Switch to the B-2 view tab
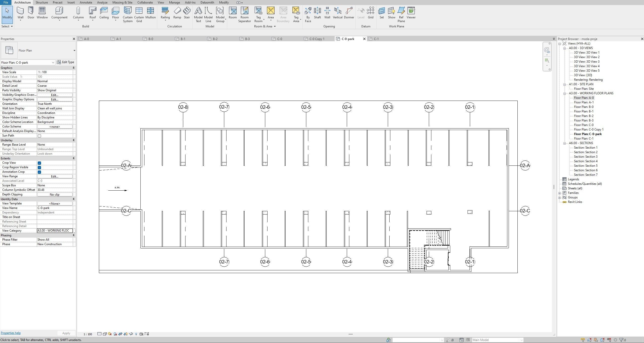 tap(215, 39)
